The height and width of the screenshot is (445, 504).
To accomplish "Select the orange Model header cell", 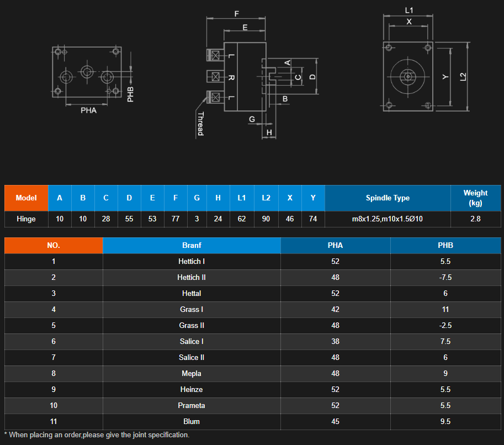I will tap(26, 198).
